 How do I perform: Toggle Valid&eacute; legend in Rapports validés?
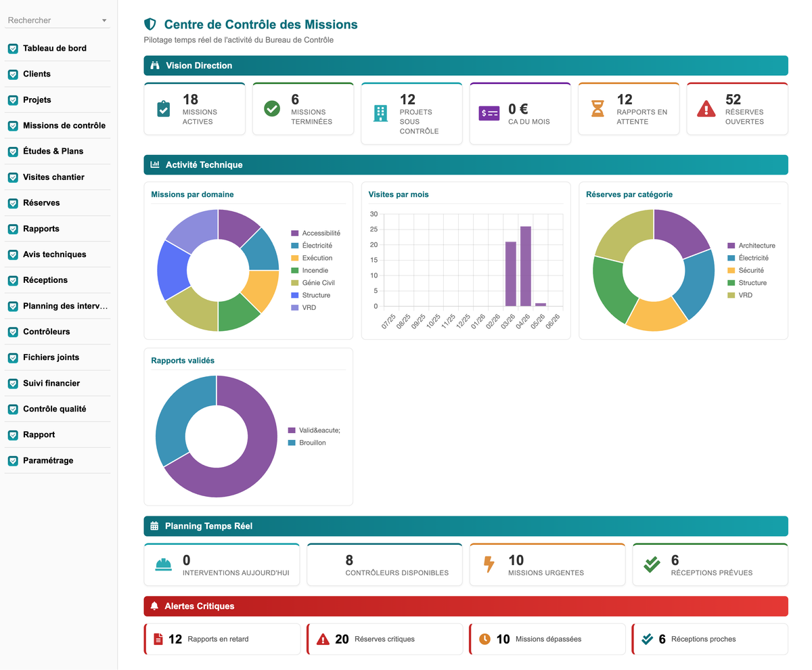point(314,430)
